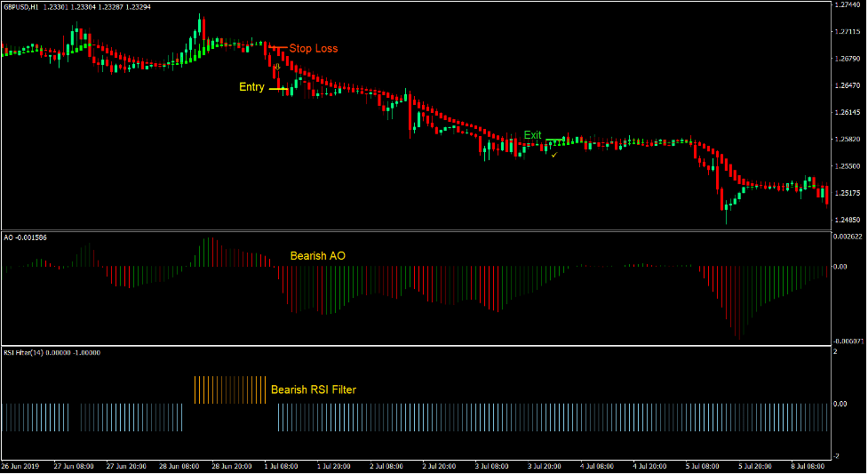Click the 0.002622 value on AO scale
The width and height of the screenshot is (868, 474).
[x=847, y=237]
